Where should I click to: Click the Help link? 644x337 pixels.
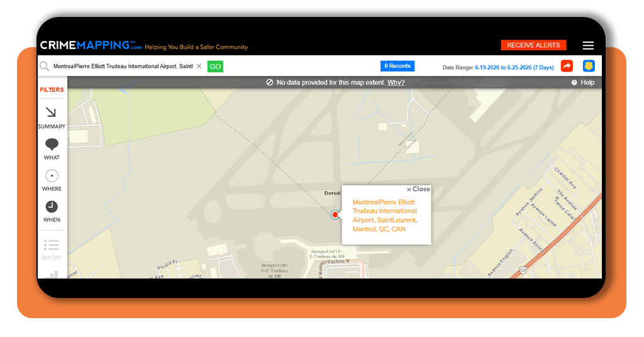pyautogui.click(x=587, y=82)
